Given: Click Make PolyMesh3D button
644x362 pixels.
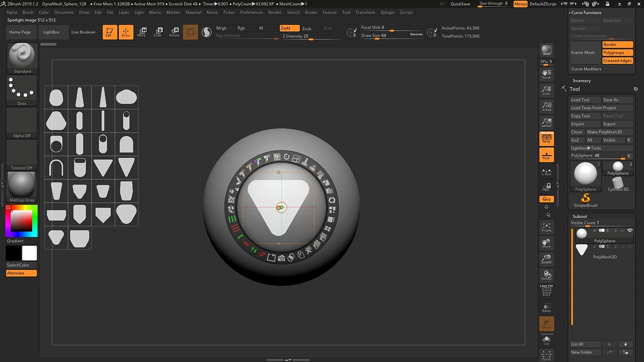Looking at the screenshot, I should (x=609, y=132).
